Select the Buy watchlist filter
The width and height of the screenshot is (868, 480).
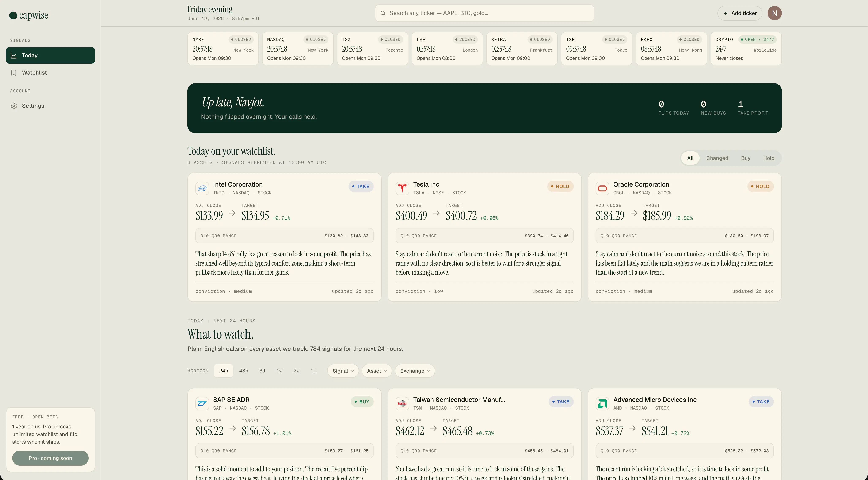745,158
